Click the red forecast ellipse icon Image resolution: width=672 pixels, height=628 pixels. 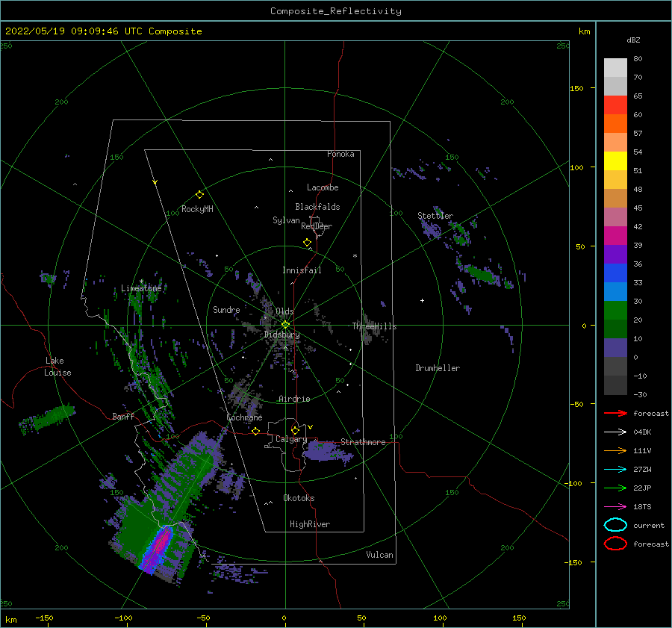tap(615, 544)
